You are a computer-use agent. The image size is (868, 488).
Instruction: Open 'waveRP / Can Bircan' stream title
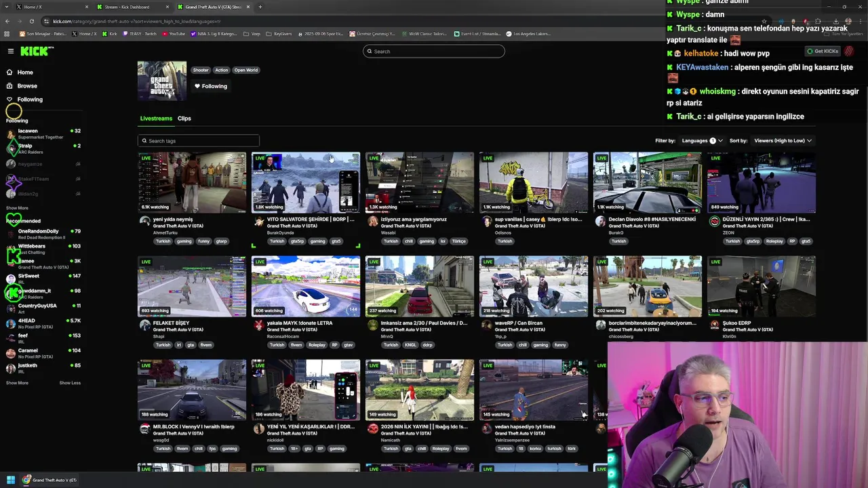pos(519,323)
